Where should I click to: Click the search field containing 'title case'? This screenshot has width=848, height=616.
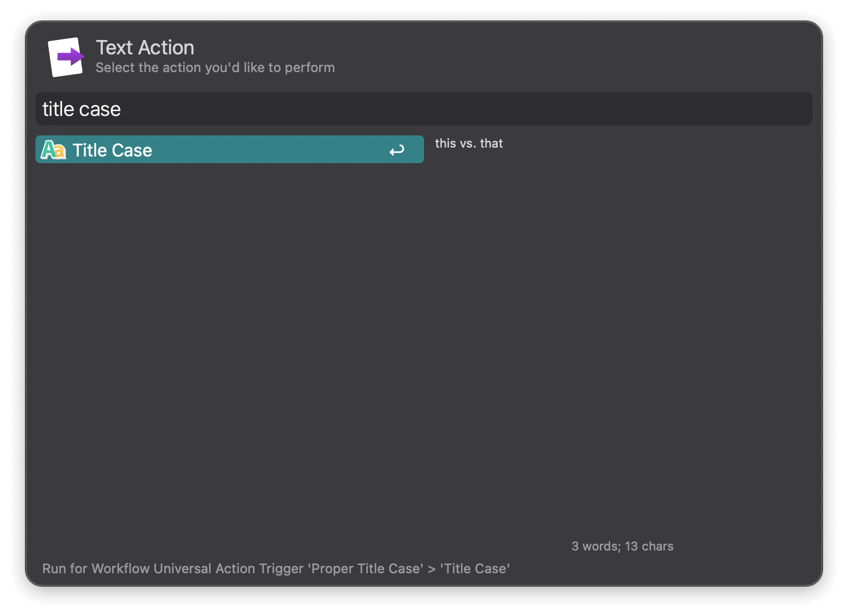[x=424, y=109]
